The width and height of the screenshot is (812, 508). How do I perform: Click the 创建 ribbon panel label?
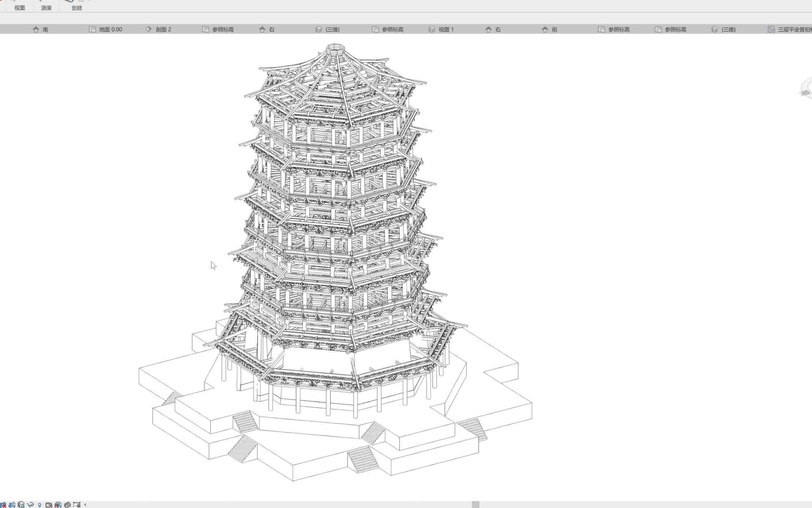point(77,8)
